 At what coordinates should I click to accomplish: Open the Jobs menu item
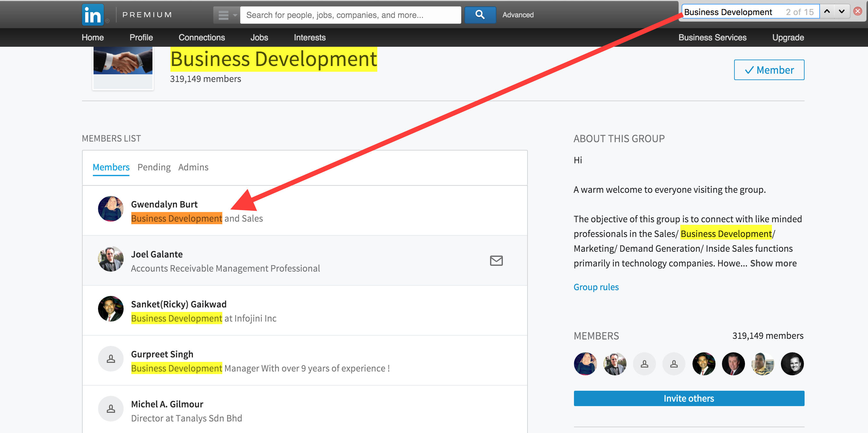[259, 37]
